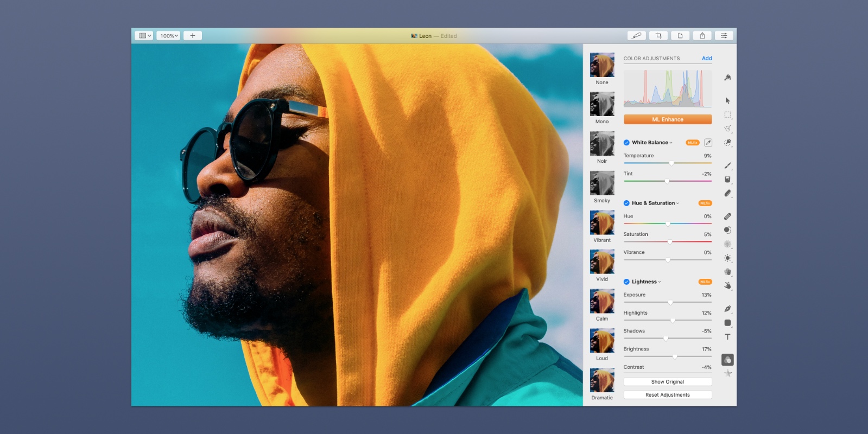The height and width of the screenshot is (434, 868).
Task: Select the color fill bucket tool
Action: (x=727, y=180)
